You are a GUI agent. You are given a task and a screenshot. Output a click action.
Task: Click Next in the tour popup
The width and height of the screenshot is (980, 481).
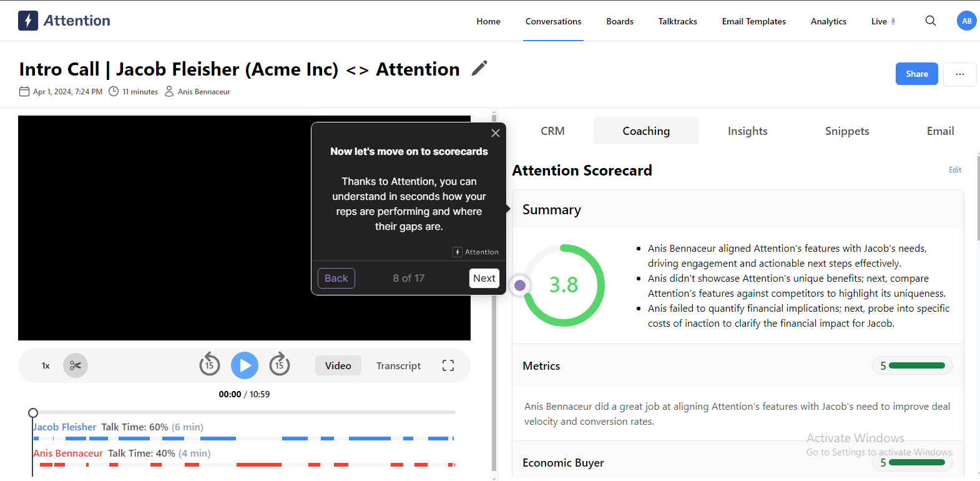484,278
